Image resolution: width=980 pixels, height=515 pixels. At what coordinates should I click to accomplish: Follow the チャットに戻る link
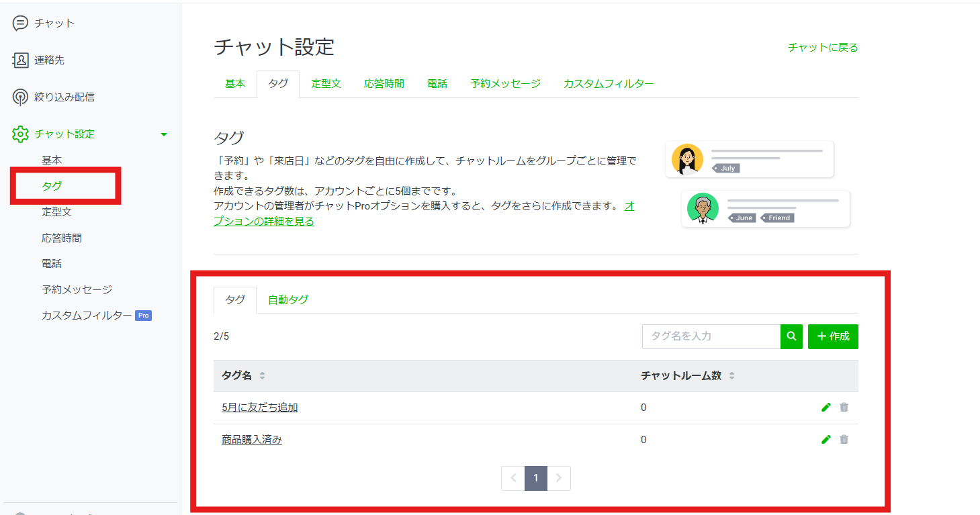click(x=823, y=48)
